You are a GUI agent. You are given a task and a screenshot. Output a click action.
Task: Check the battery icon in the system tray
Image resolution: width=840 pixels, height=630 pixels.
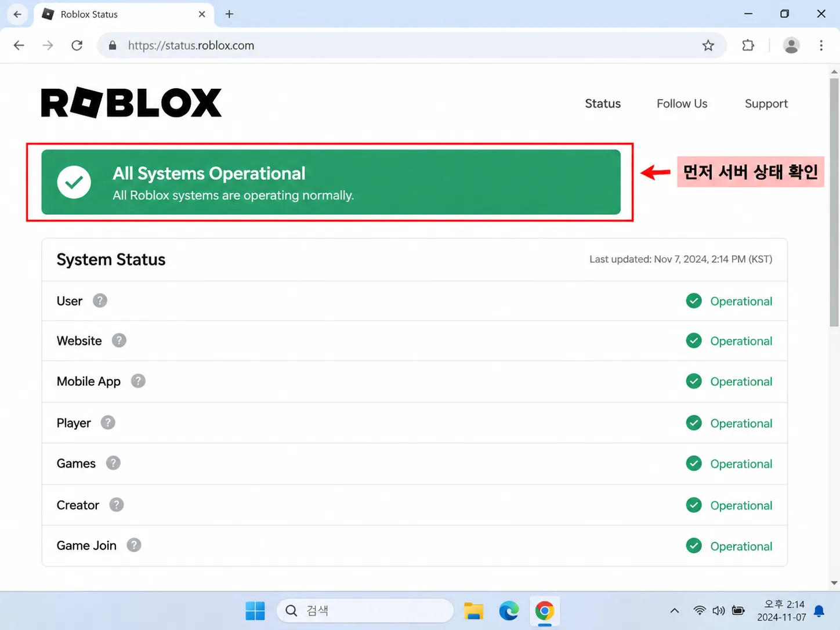point(738,610)
